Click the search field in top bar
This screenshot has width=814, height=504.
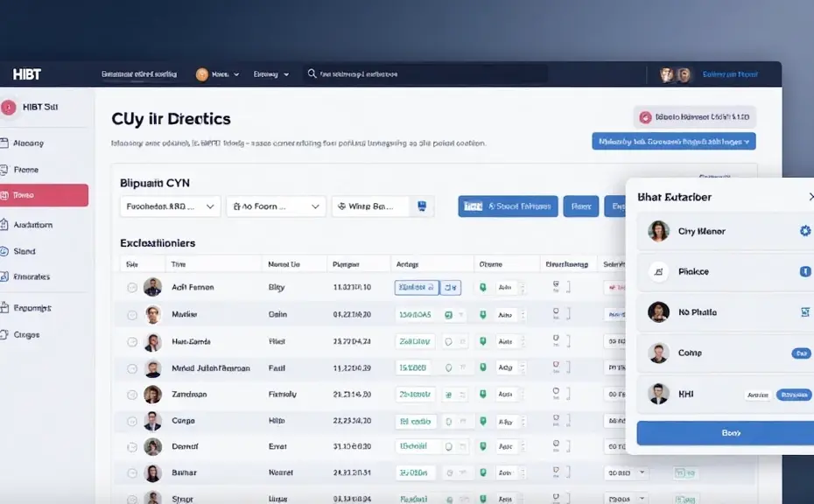click(x=429, y=74)
